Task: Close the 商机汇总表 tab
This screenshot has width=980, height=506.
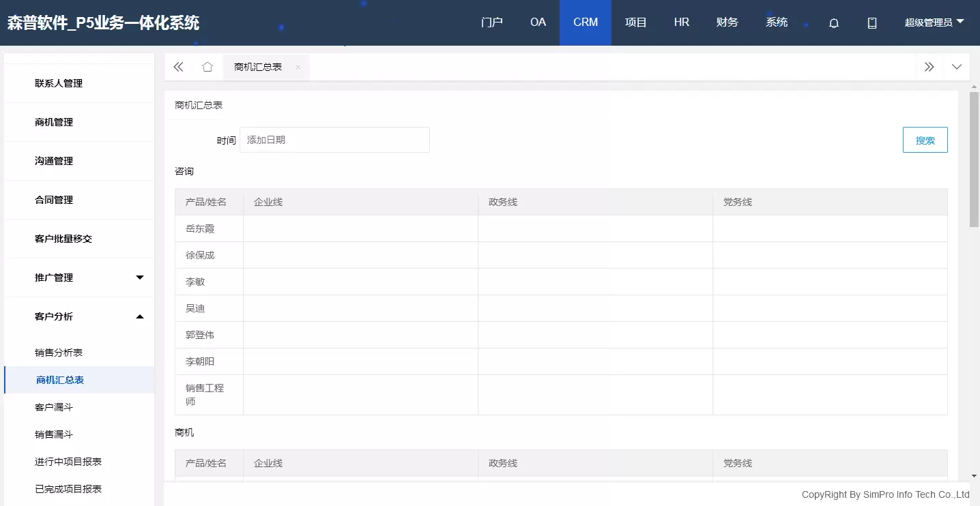Action: coord(298,67)
